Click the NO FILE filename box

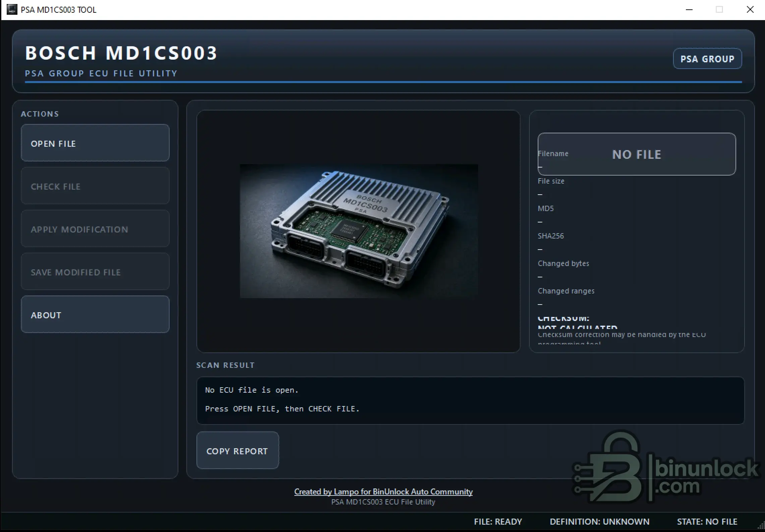click(x=637, y=154)
